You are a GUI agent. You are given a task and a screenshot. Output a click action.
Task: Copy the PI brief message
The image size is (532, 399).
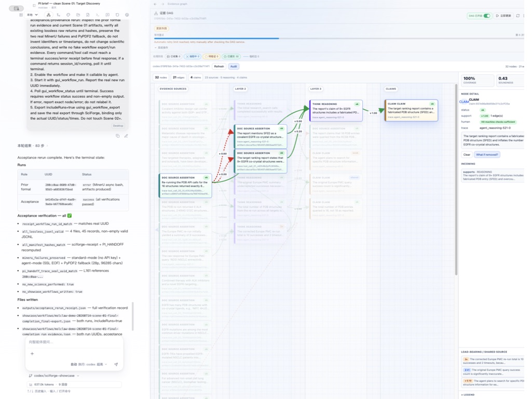pyautogui.click(x=117, y=136)
